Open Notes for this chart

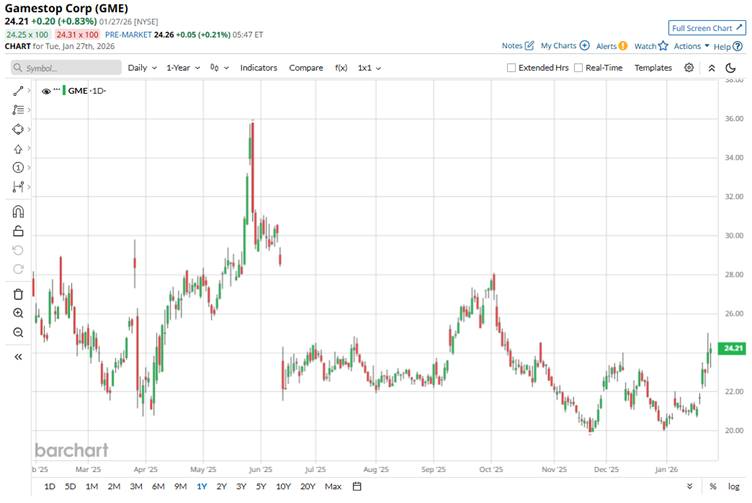coord(517,46)
